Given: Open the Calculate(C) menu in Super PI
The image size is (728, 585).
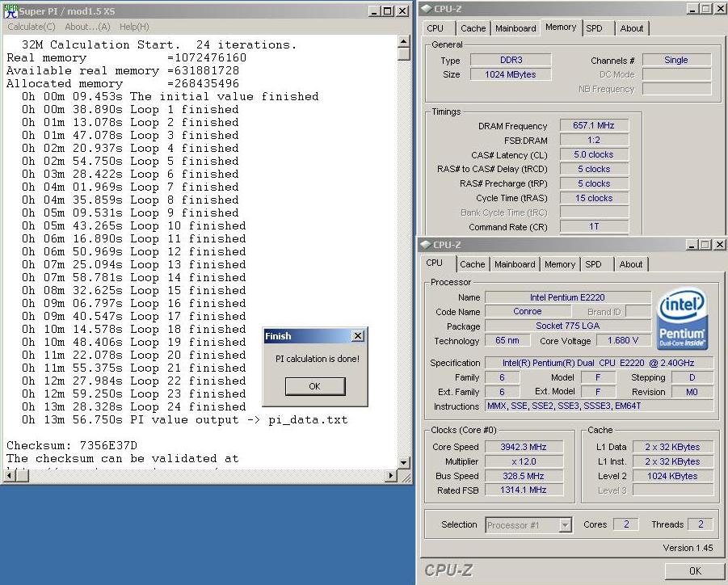Looking at the screenshot, I should point(32,27).
